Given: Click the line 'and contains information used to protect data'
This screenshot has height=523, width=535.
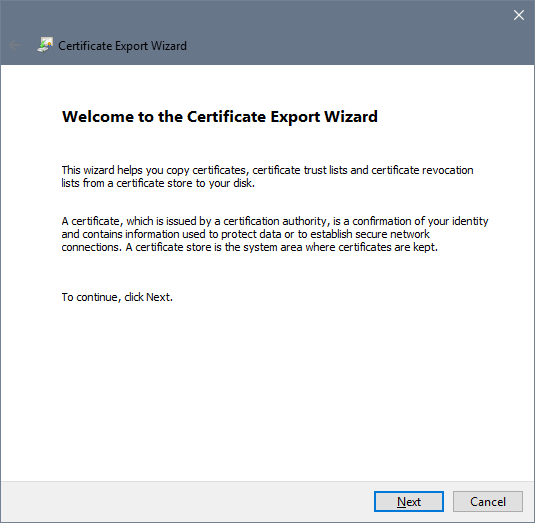Looking at the screenshot, I should [245, 234].
